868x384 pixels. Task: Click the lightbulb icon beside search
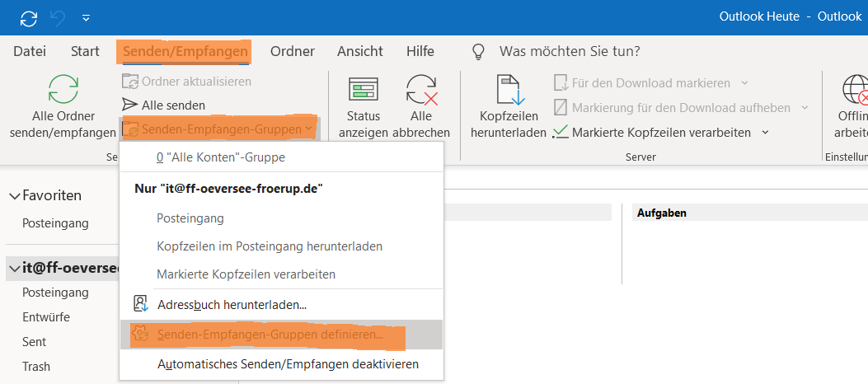tap(478, 52)
